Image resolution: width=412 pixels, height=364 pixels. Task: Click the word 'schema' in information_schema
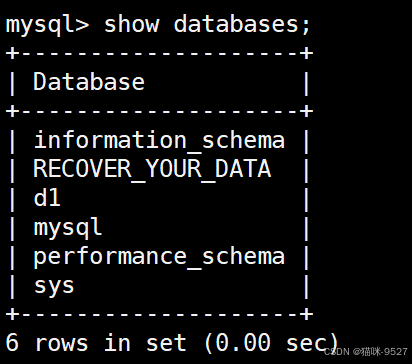tap(243, 140)
